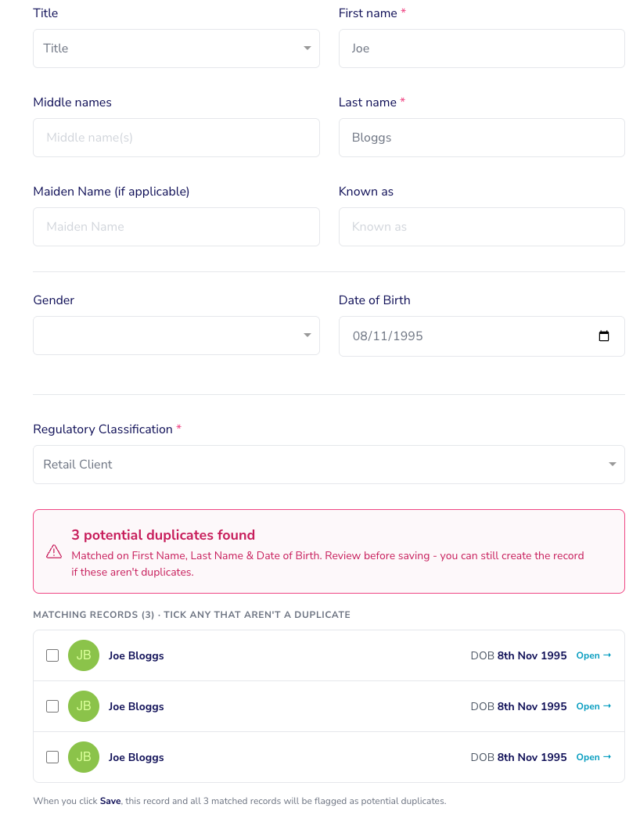The image size is (640, 840).
Task: Click into the Known as field
Action: [x=482, y=227]
